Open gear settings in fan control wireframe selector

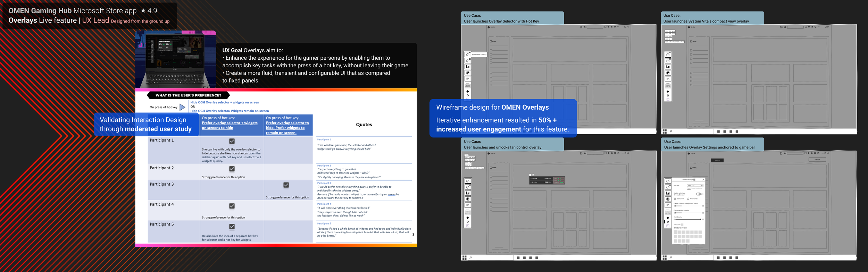click(468, 222)
